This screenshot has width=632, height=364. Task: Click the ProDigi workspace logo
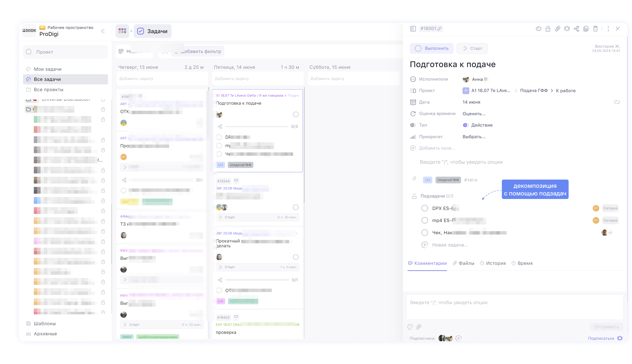click(x=29, y=31)
